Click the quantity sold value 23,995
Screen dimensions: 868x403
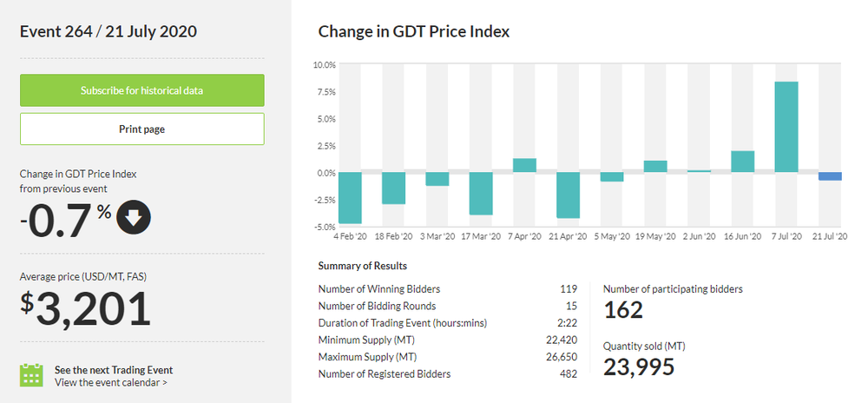[639, 367]
